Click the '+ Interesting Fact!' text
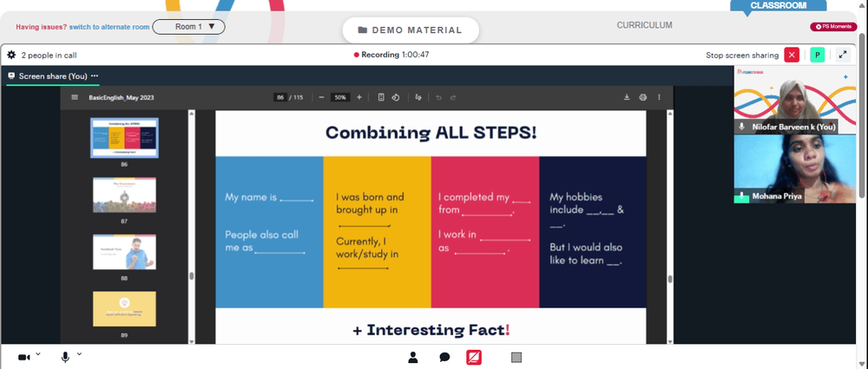The width and height of the screenshot is (868, 369). coord(431,330)
